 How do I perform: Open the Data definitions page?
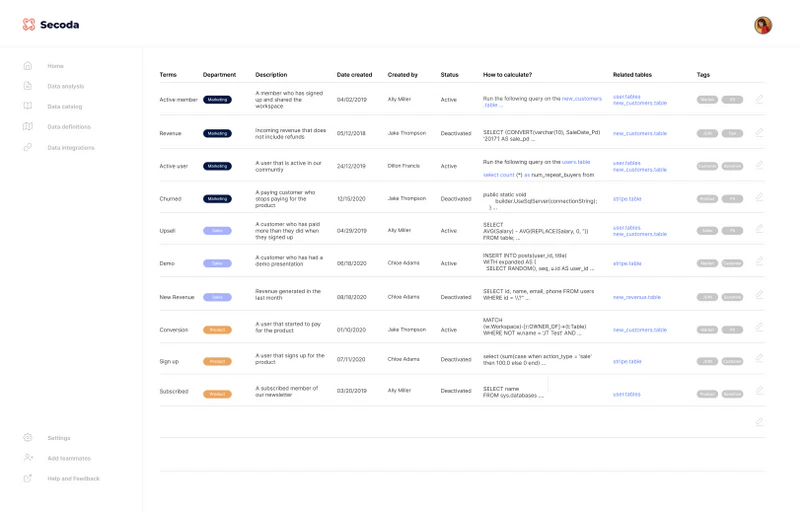[69, 127]
